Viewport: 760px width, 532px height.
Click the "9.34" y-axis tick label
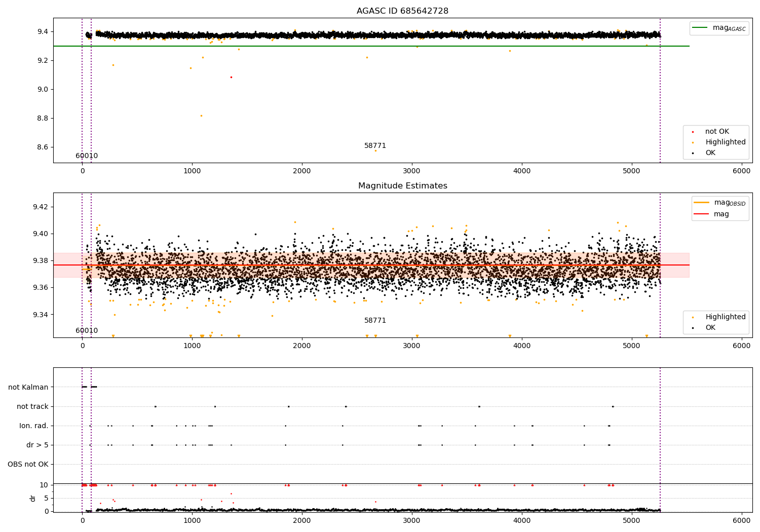click(x=41, y=315)
